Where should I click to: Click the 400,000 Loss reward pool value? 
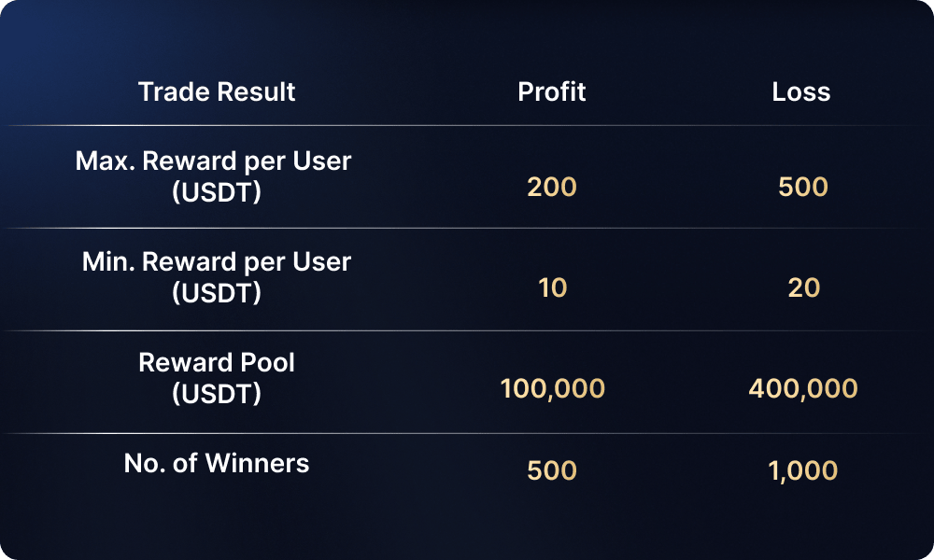803,388
